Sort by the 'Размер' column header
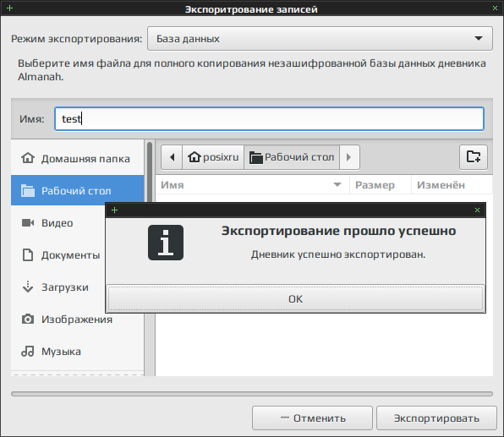The height and width of the screenshot is (437, 504). click(x=381, y=185)
